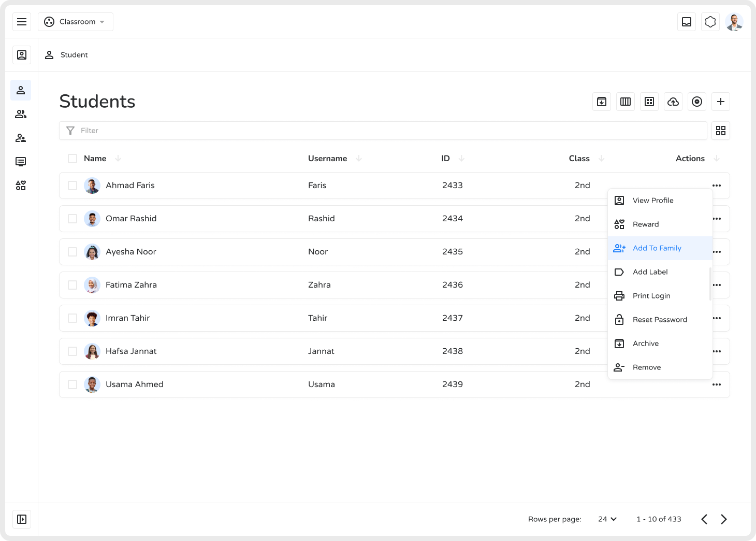The height and width of the screenshot is (541, 756).
Task: Toggle the sidebar collapse icon
Action: point(22,519)
